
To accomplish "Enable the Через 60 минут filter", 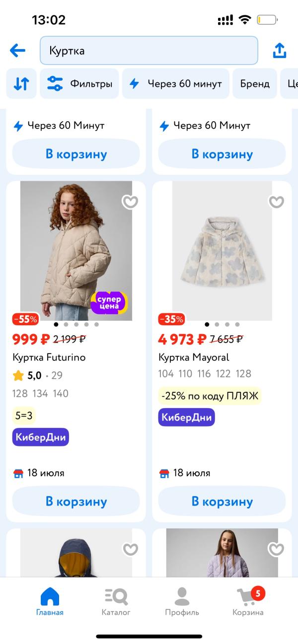I will (x=176, y=84).
